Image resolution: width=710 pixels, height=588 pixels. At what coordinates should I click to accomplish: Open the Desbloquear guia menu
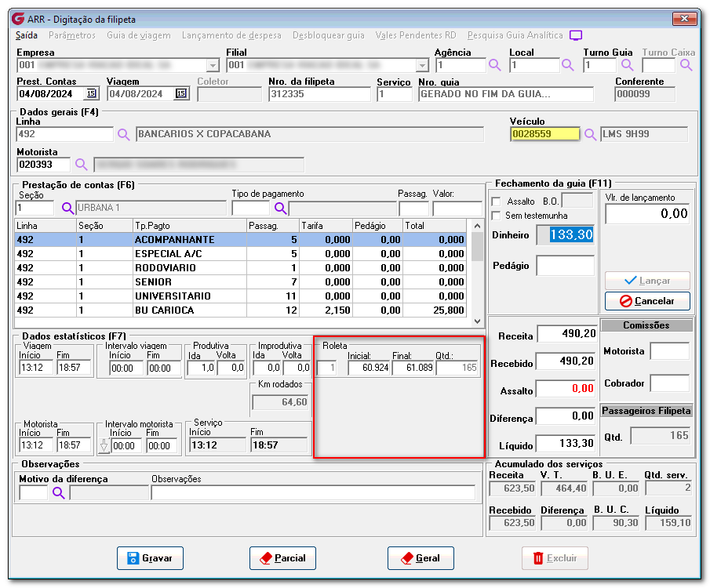(328, 35)
